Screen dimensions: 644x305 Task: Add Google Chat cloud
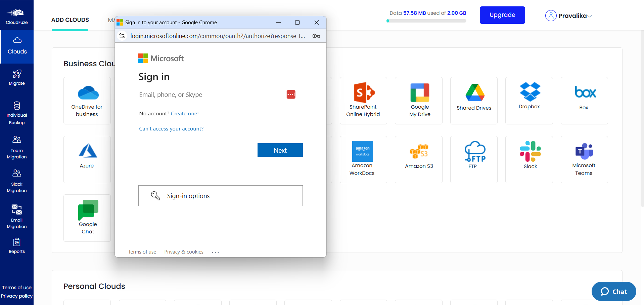click(87, 218)
